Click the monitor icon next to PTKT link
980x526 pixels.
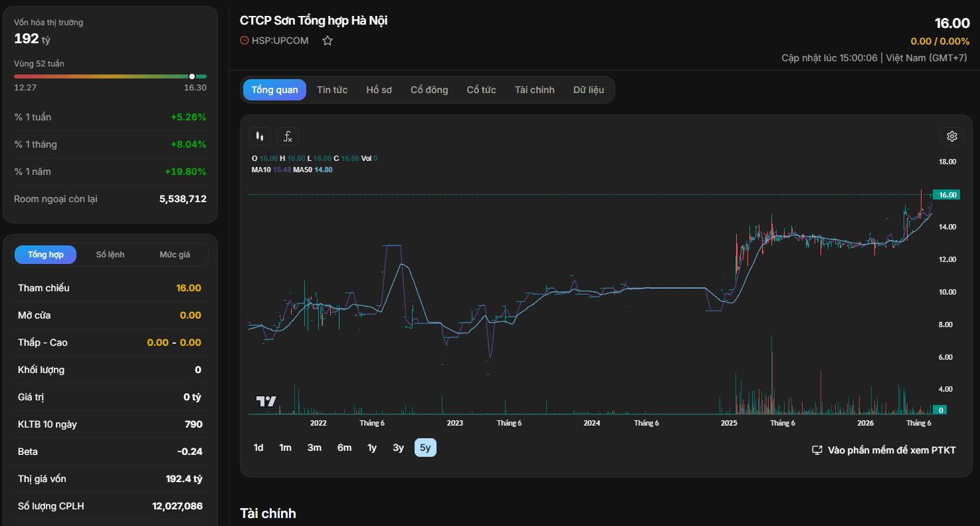point(818,450)
